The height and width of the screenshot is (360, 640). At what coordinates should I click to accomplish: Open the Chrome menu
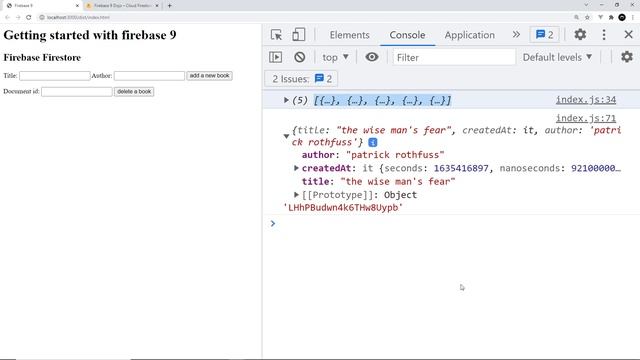coord(633,17)
